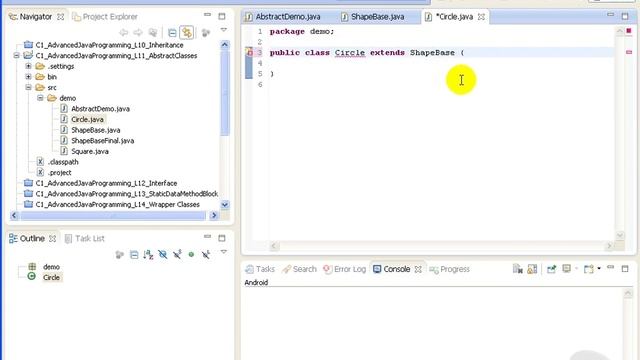
Task: Close the Console view tab
Action: coord(418,269)
